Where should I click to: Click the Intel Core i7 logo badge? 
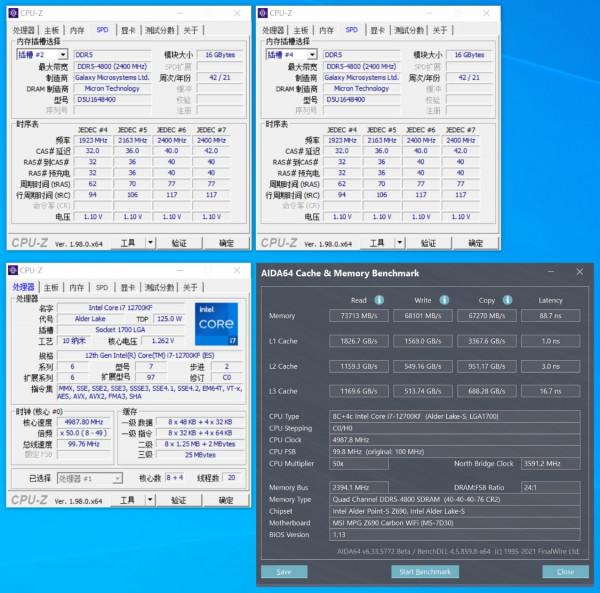pyautogui.click(x=217, y=324)
